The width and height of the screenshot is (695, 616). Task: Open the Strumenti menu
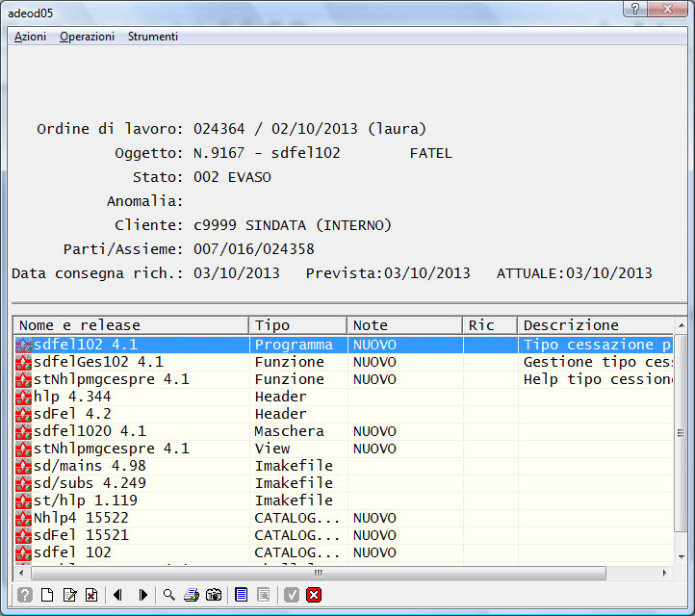click(x=153, y=37)
